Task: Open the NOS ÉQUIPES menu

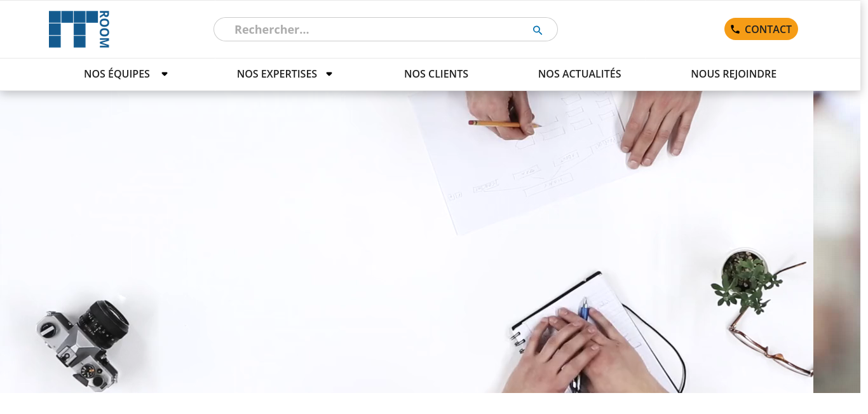Action: pyautogui.click(x=117, y=74)
